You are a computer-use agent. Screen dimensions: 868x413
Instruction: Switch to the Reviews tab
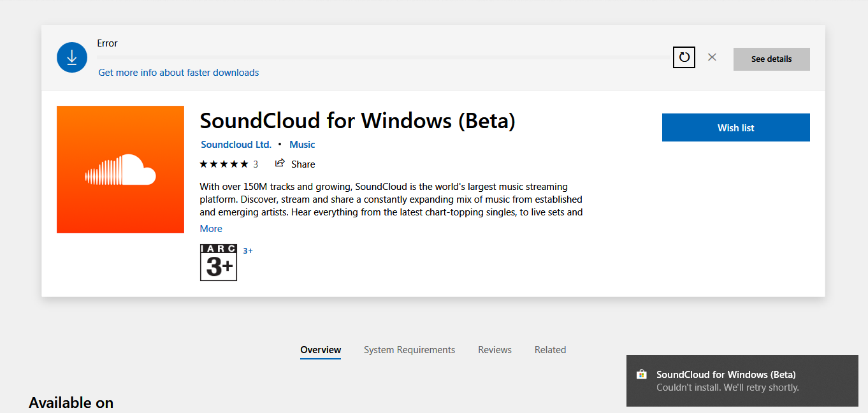495,350
